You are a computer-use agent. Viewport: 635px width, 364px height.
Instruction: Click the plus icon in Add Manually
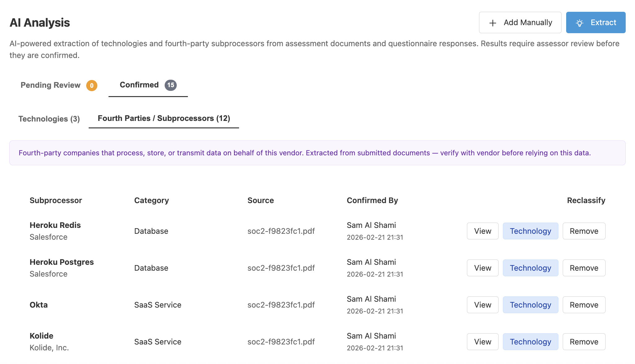[493, 23]
